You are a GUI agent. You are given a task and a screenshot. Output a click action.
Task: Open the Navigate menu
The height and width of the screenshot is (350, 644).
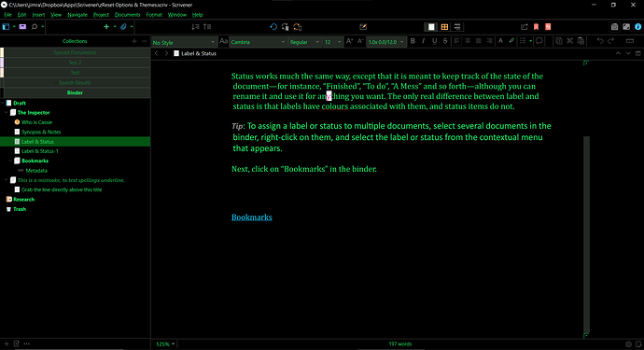77,15
